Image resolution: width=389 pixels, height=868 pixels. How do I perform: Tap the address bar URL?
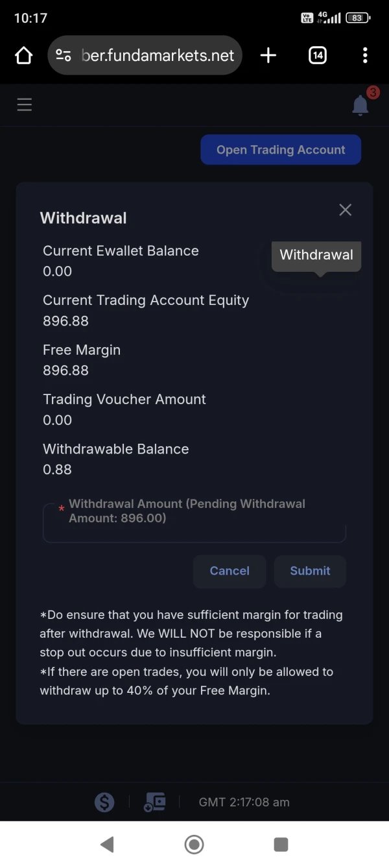158,56
